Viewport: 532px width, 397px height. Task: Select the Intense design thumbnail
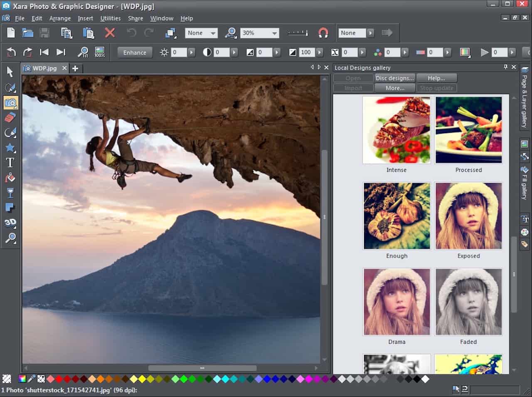point(397,130)
